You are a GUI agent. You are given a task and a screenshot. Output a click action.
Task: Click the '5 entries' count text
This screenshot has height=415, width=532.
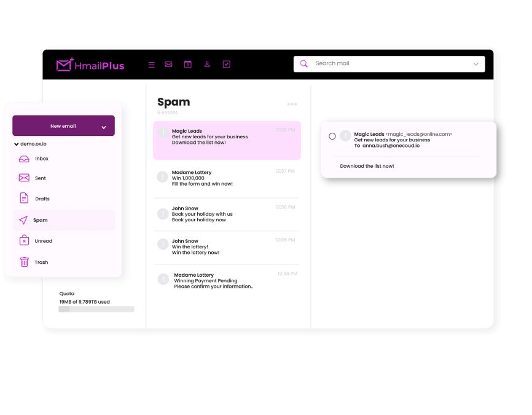click(x=167, y=113)
